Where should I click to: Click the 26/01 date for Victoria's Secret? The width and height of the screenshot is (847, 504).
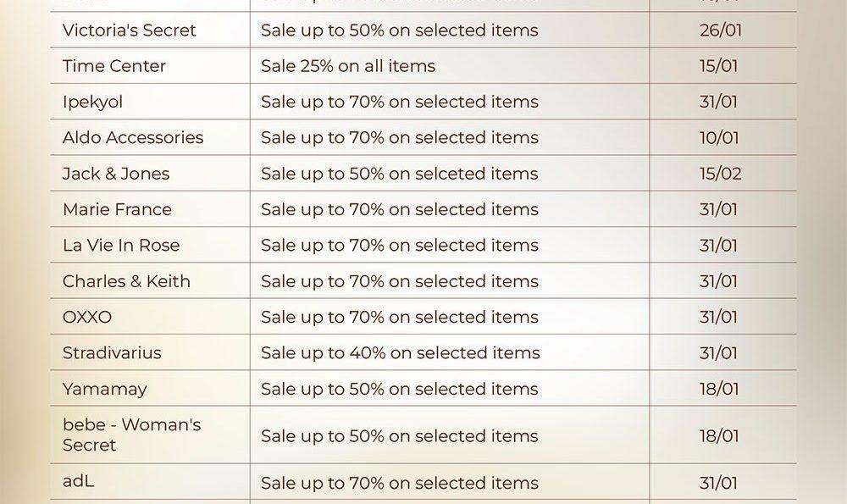point(719,30)
